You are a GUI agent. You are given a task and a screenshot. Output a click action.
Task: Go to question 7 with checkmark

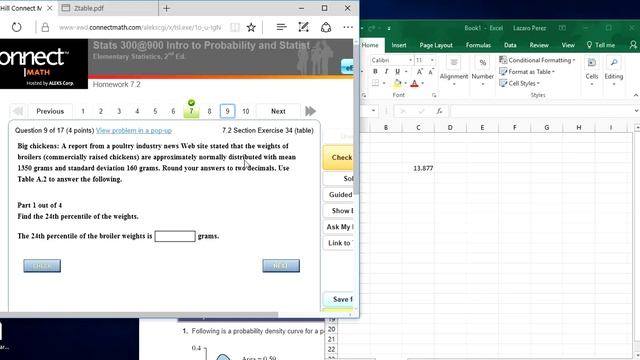coord(191,111)
